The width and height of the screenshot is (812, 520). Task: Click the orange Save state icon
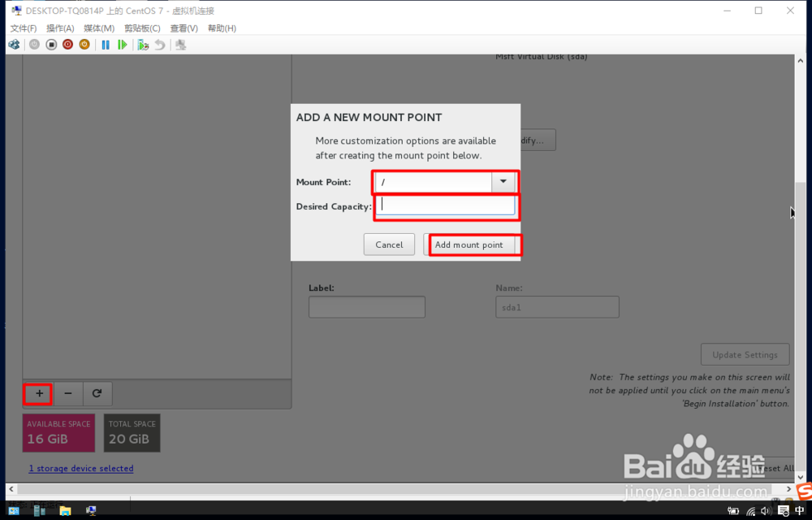84,45
